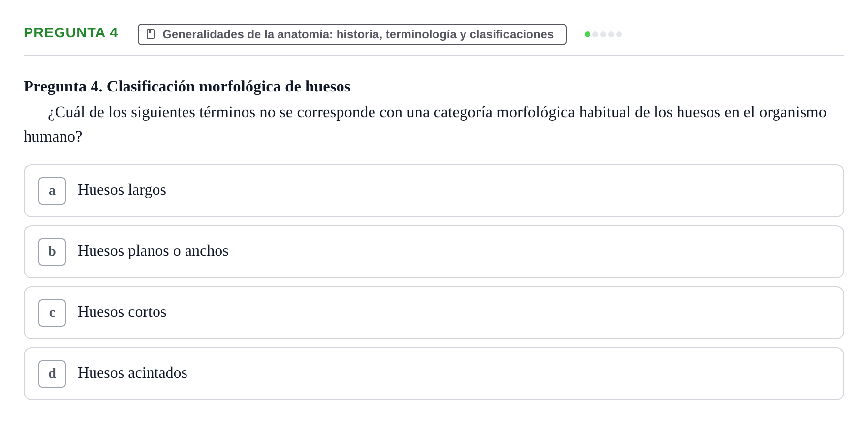Click the word humano? in the question

(x=53, y=136)
